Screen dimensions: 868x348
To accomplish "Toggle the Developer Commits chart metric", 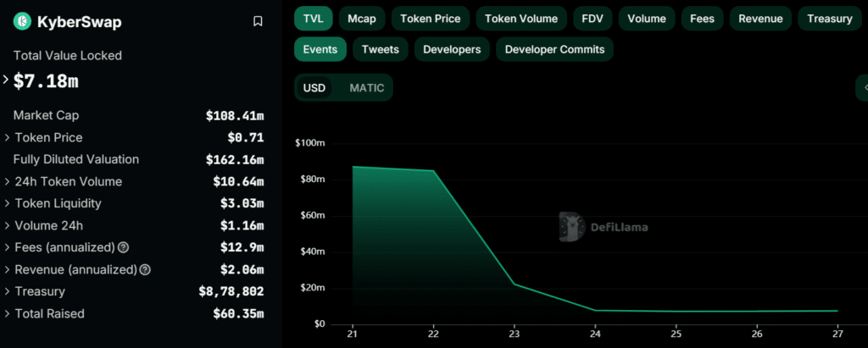I will [554, 49].
